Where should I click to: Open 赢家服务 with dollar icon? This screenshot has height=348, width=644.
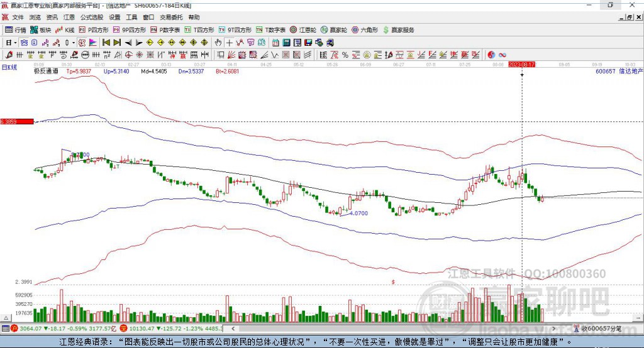pos(398,30)
